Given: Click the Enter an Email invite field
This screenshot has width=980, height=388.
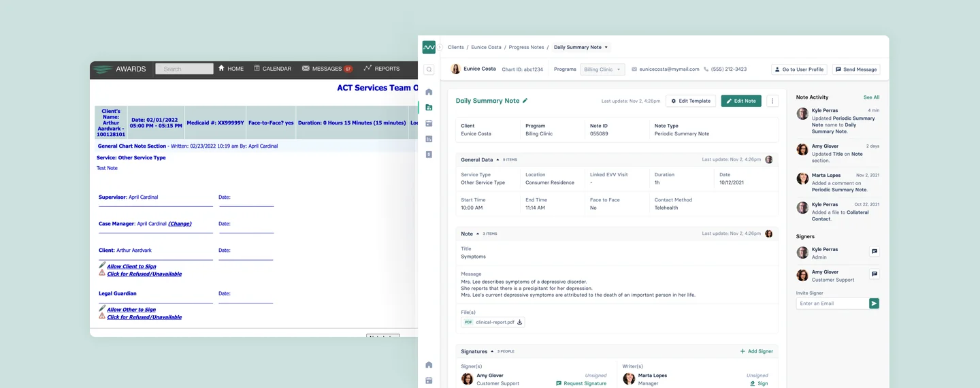Looking at the screenshot, I should (832, 304).
